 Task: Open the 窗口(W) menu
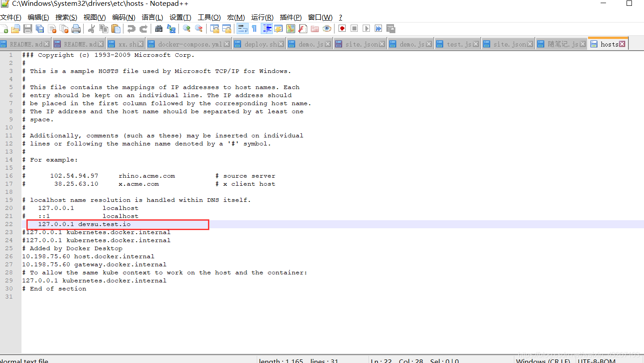pos(320,17)
